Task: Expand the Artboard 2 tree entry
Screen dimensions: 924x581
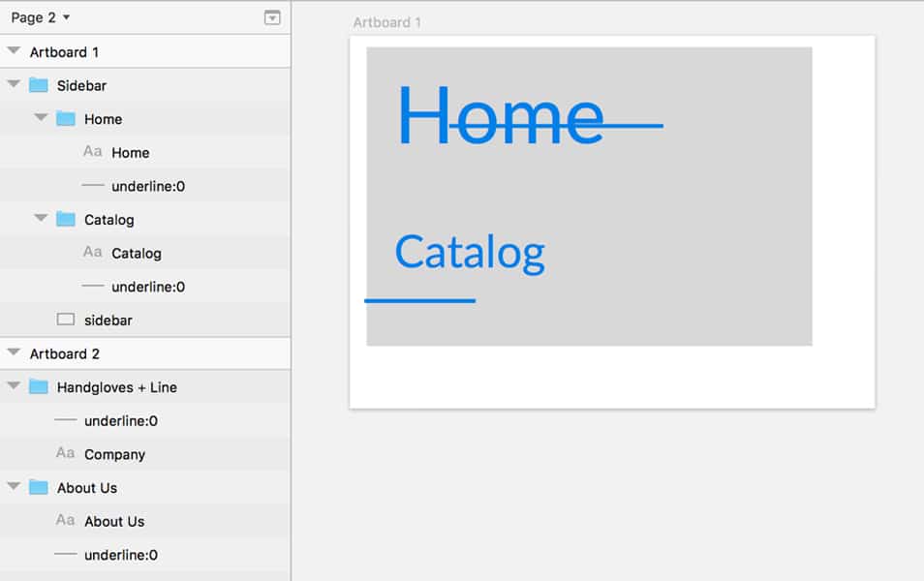Action: point(12,352)
